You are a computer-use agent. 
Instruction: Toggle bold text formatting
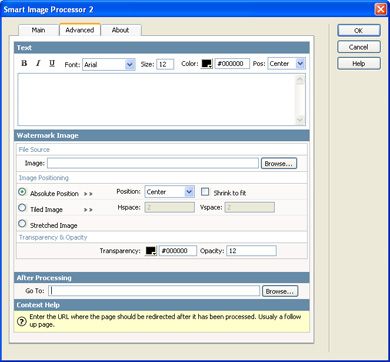(x=24, y=63)
